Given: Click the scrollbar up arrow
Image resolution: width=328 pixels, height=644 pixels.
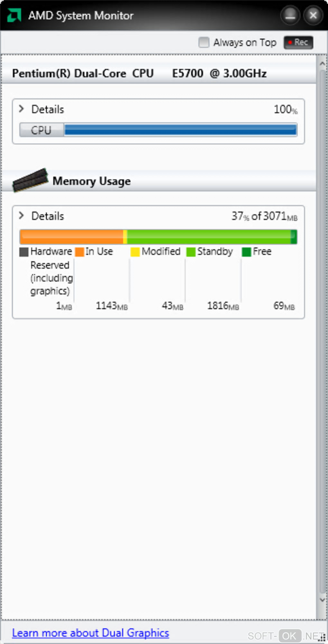Looking at the screenshot, I should point(322,64).
